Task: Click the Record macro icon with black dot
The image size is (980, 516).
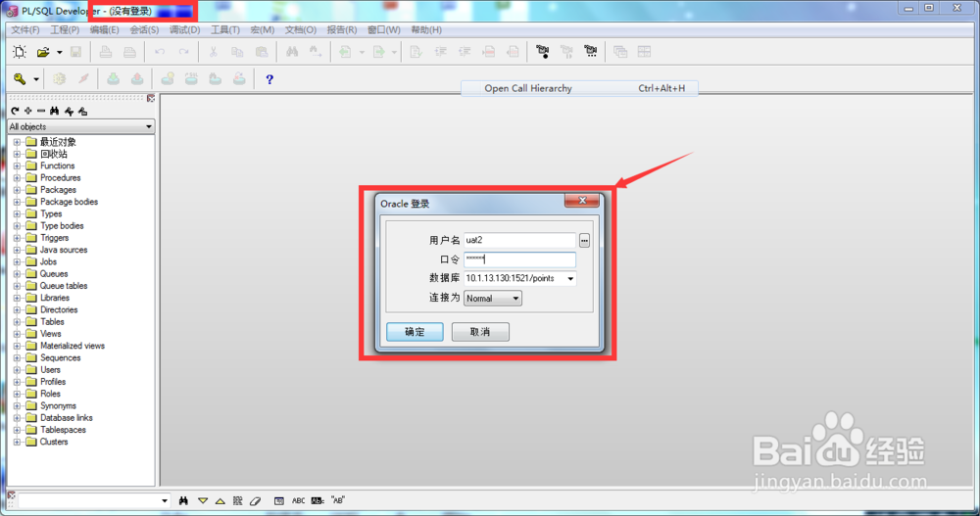Action: 543,52
